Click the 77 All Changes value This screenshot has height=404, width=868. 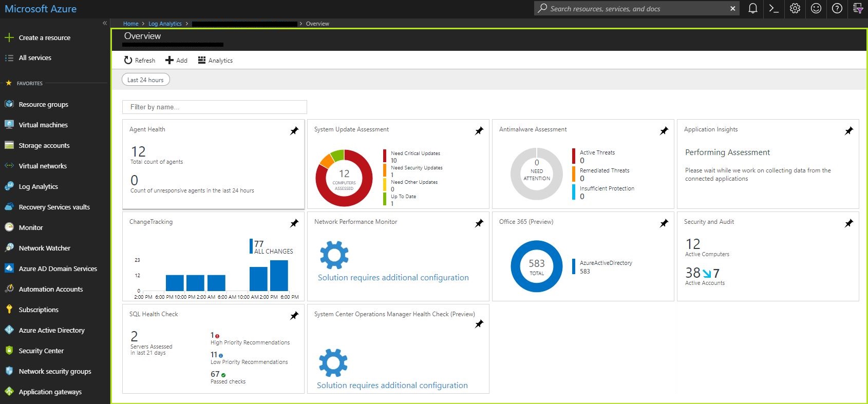(x=259, y=244)
